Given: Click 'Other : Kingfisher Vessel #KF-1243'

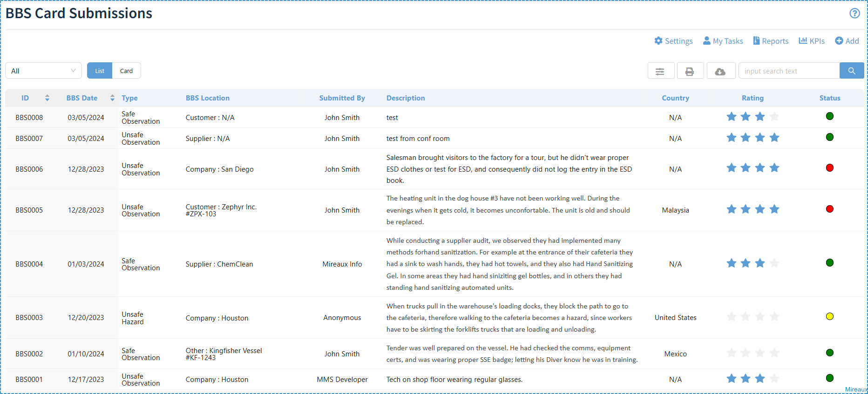Looking at the screenshot, I should (224, 354).
